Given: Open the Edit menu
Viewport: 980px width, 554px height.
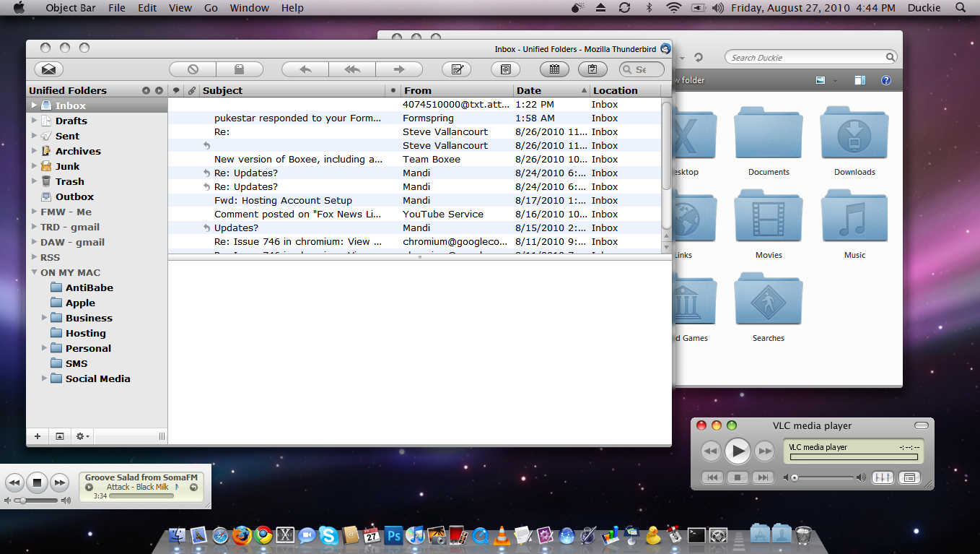Looking at the screenshot, I should point(147,8).
